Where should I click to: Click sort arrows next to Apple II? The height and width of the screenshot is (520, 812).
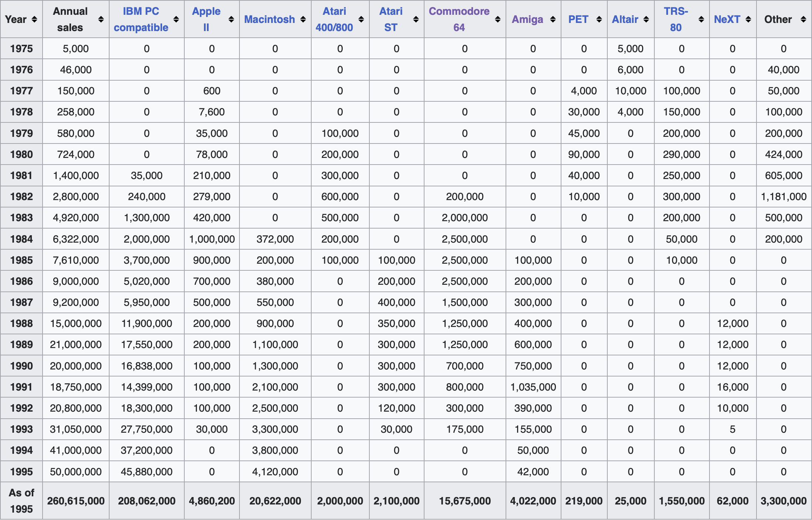(x=231, y=19)
